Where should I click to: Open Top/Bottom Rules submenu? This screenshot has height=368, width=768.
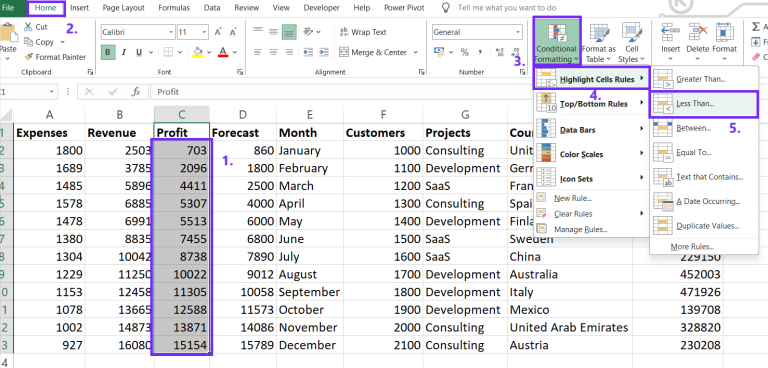(592, 103)
